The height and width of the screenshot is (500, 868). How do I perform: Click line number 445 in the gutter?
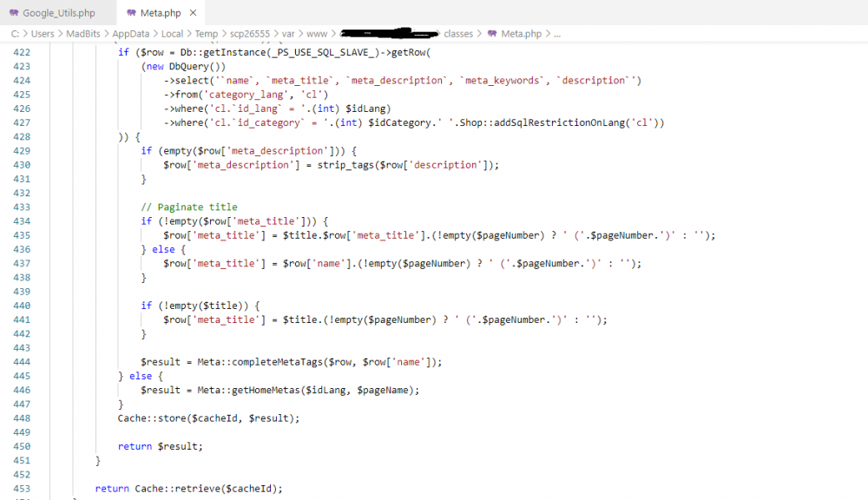point(23,376)
